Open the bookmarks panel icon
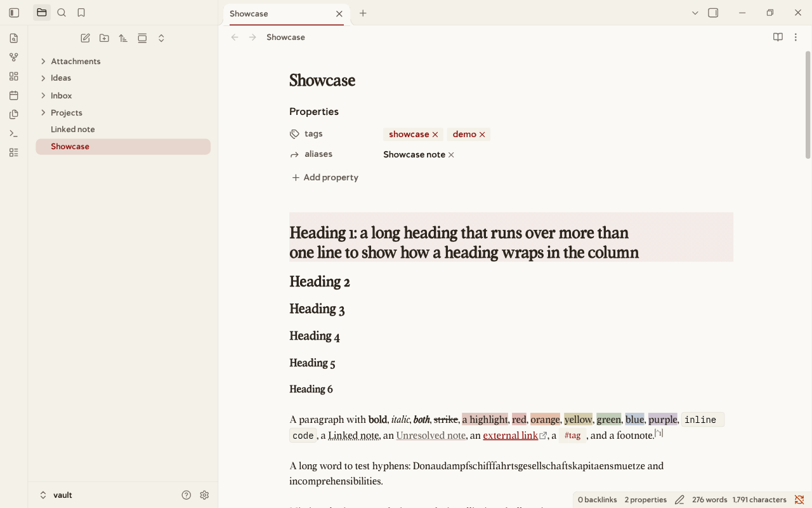Viewport: 812px width, 508px height. click(x=81, y=13)
